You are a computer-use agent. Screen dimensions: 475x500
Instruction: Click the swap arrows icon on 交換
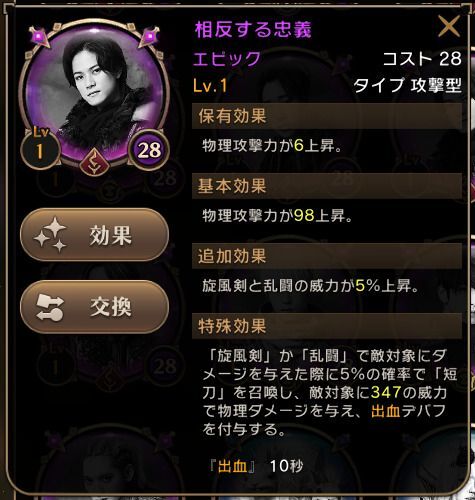pyautogui.click(x=50, y=307)
